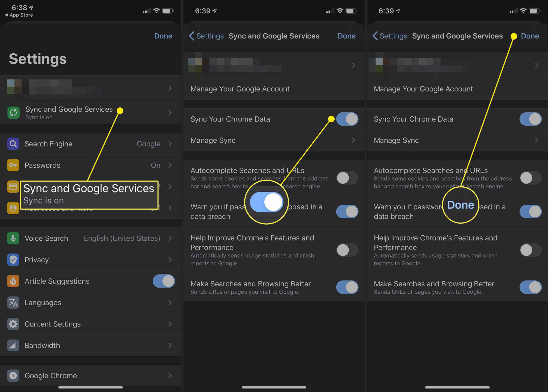Open Content Settings row chevron
Image resolution: width=548 pixels, height=392 pixels.
(170, 324)
